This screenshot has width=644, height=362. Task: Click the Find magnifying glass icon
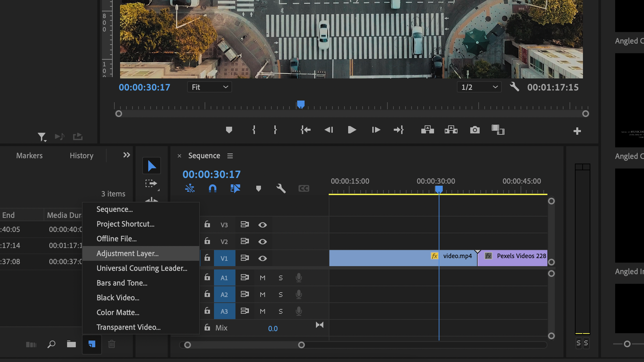(51, 344)
